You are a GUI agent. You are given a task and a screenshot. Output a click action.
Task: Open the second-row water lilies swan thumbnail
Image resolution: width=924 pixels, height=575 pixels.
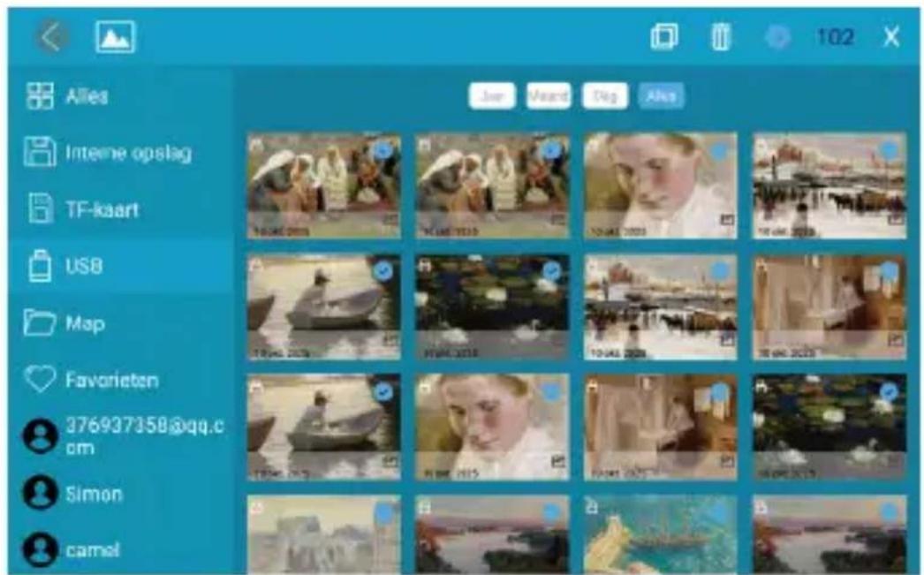tap(493, 307)
